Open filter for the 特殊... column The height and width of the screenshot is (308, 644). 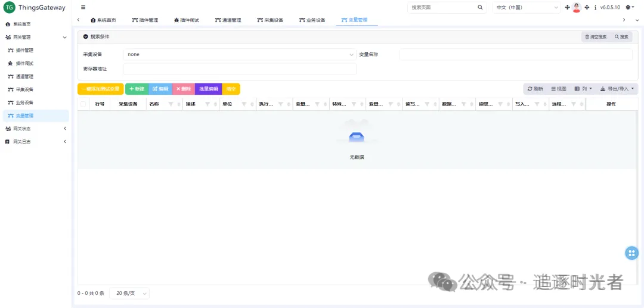[354, 104]
